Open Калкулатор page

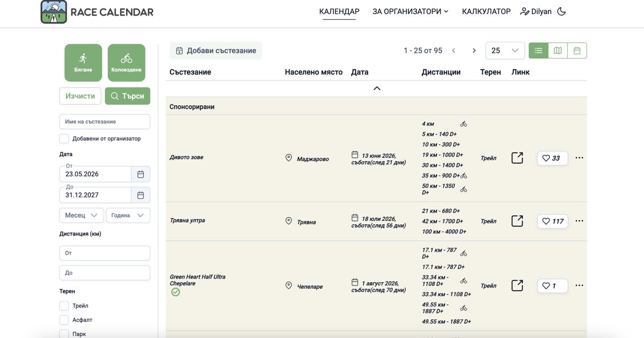[486, 11]
